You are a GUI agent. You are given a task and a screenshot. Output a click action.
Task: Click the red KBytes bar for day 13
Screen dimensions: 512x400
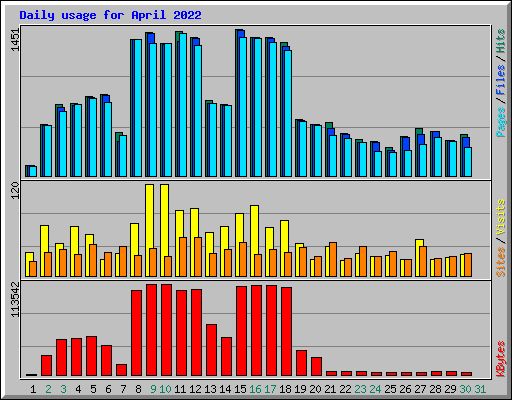[211, 350]
